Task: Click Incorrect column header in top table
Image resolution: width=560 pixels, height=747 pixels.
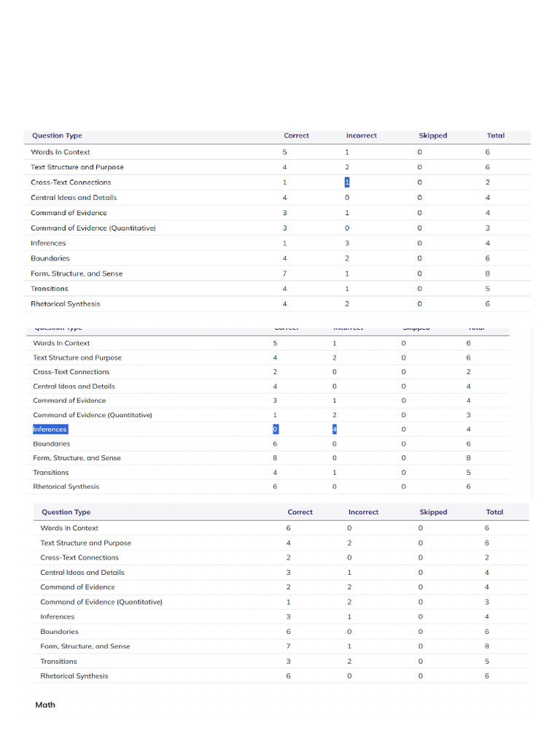Action: pos(362,136)
